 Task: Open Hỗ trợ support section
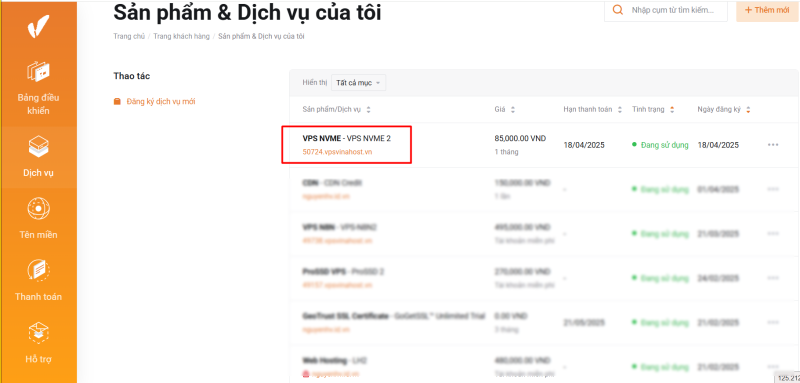pos(38,343)
